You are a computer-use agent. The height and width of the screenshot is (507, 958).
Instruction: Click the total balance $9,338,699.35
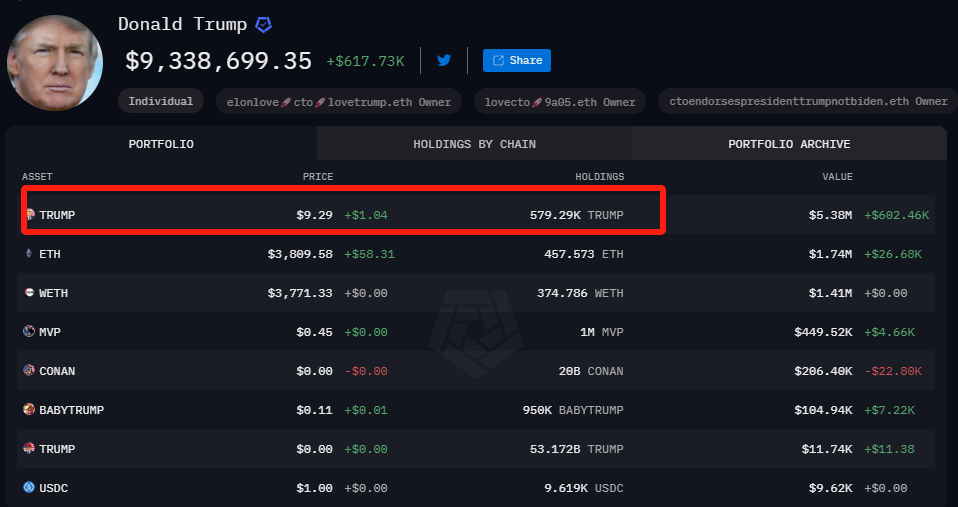(x=219, y=61)
